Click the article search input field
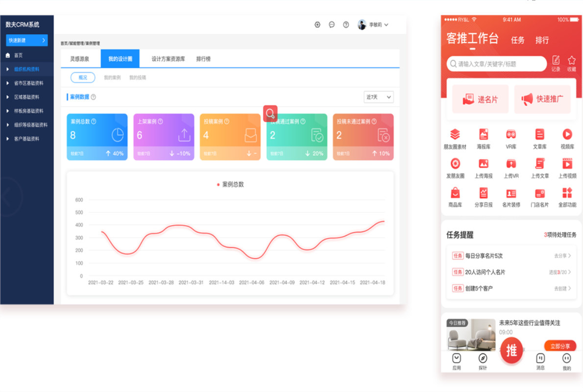The height and width of the screenshot is (392, 583). coord(496,64)
